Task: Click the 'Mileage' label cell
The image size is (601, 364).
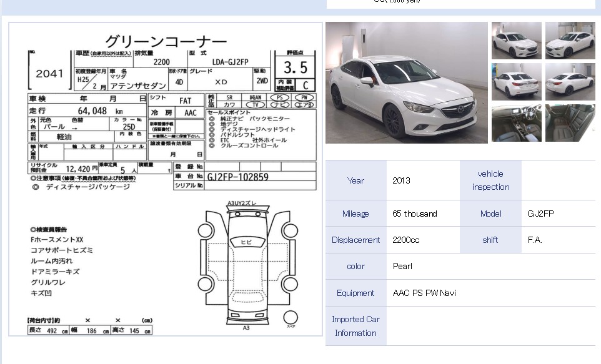Action: pyautogui.click(x=355, y=214)
